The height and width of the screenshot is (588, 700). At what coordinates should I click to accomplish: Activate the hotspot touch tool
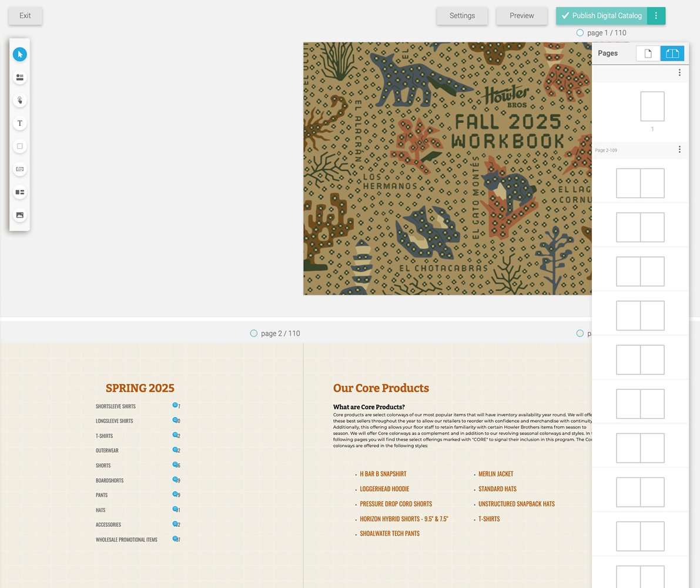(x=19, y=100)
